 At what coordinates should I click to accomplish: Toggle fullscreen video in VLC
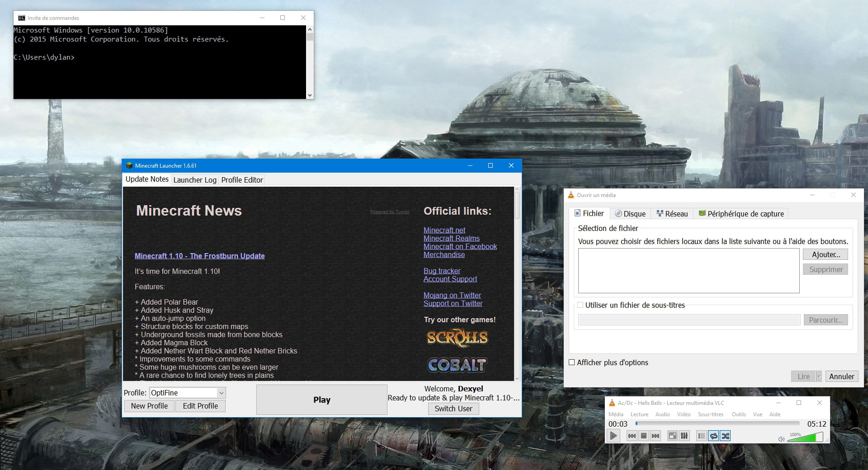(x=673, y=436)
